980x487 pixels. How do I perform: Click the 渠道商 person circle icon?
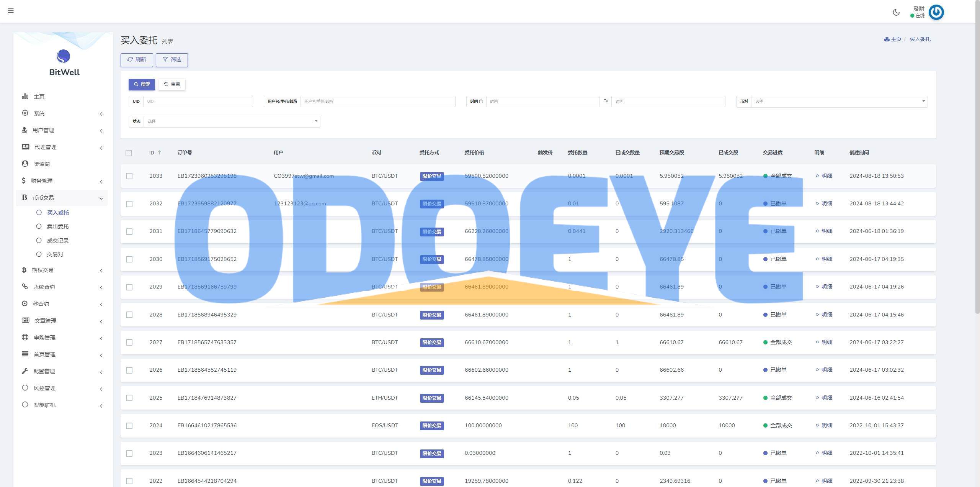point(25,164)
